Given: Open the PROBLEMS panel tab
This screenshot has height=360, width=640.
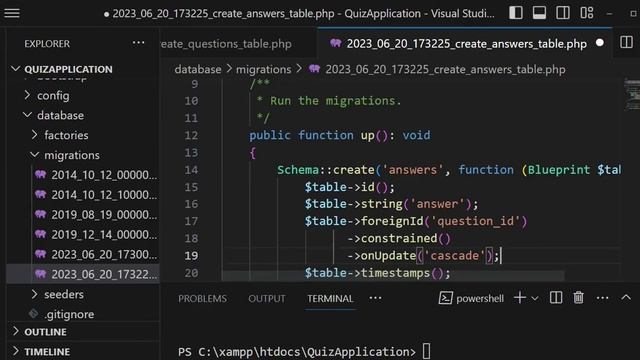Looking at the screenshot, I should pyautogui.click(x=202, y=298).
